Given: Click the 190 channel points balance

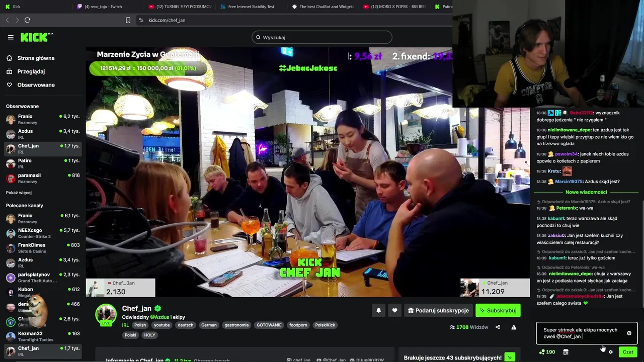Looking at the screenshot, I should tap(547, 352).
